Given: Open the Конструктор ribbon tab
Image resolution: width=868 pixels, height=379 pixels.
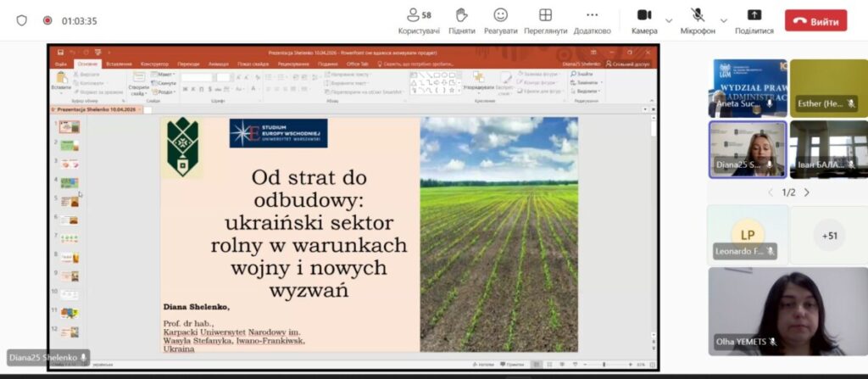Looking at the screenshot, I should [154, 64].
